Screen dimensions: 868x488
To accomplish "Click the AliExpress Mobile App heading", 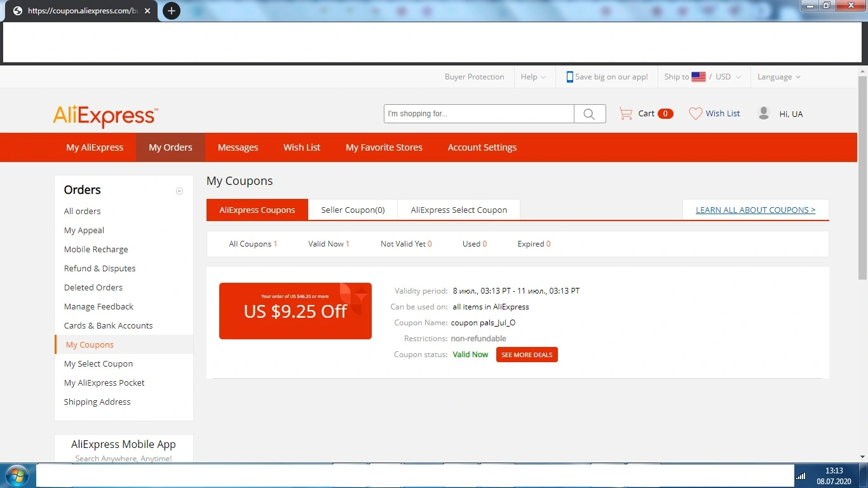I will click(x=123, y=444).
